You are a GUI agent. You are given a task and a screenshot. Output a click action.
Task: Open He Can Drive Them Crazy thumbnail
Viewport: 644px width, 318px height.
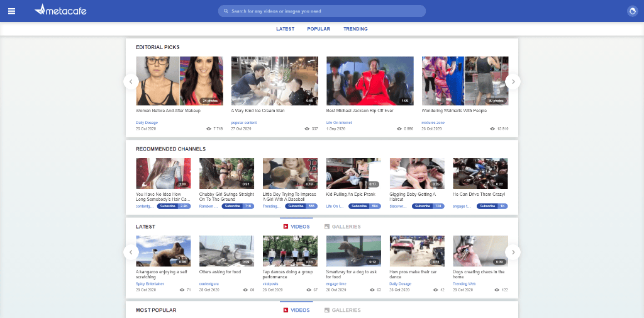tap(480, 174)
